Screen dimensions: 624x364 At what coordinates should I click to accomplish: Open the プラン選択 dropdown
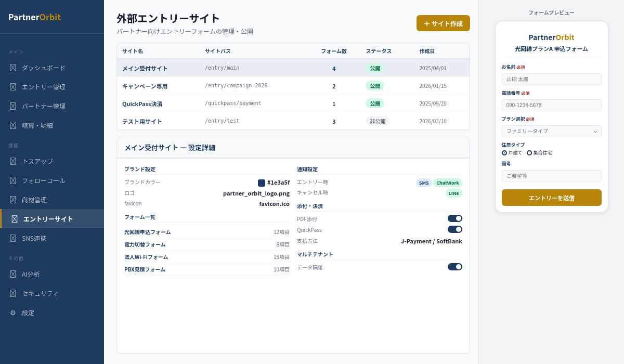tap(551, 131)
